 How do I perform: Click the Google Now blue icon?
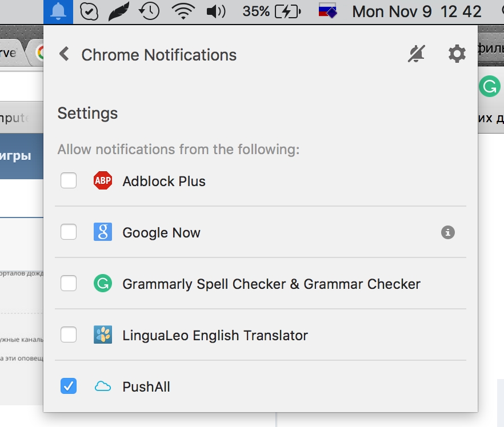[103, 232]
